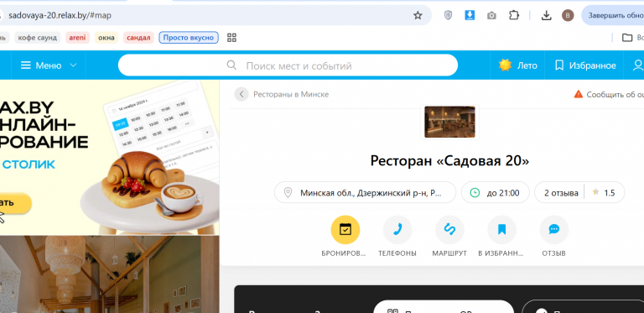Click the 1.5 star rating

pos(604,193)
